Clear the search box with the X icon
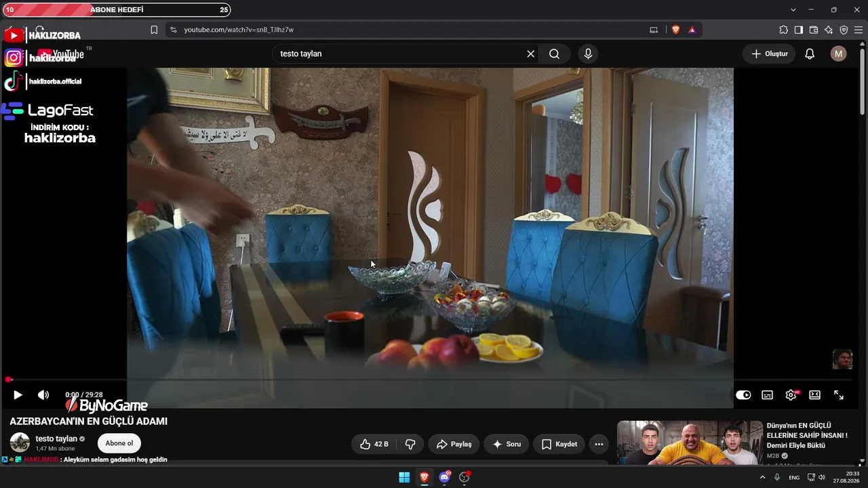 pyautogui.click(x=531, y=54)
